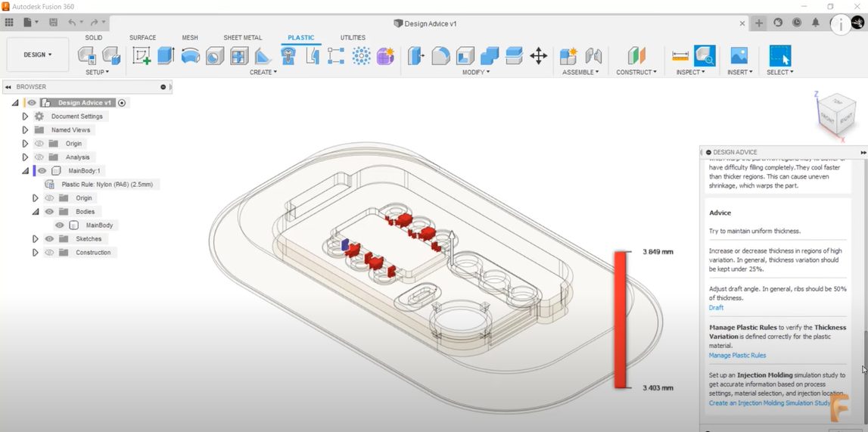This screenshot has width=868, height=432.
Task: Click the Select window tool icon
Action: [780, 55]
